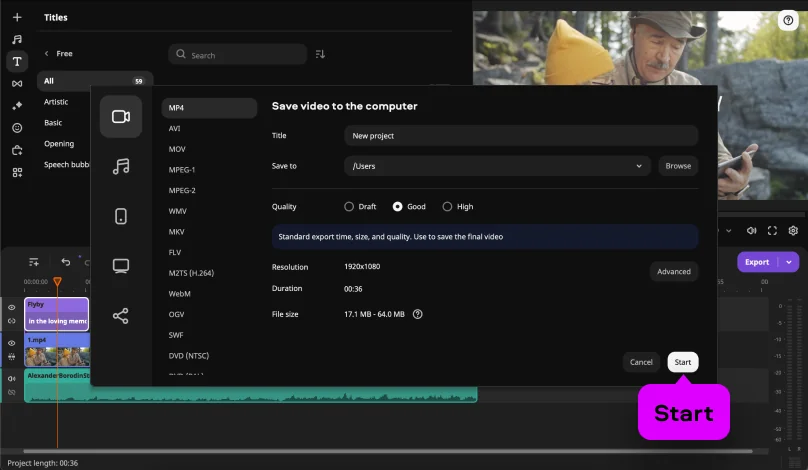Choose the AVI format

pos(174,128)
